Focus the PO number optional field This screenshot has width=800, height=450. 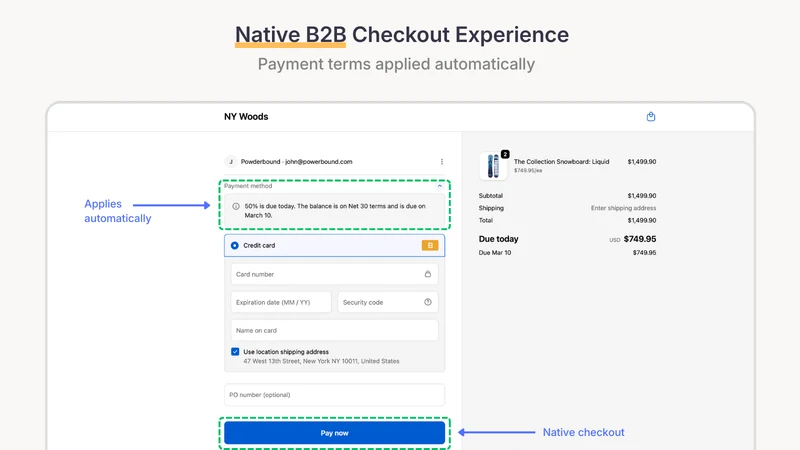coord(335,395)
